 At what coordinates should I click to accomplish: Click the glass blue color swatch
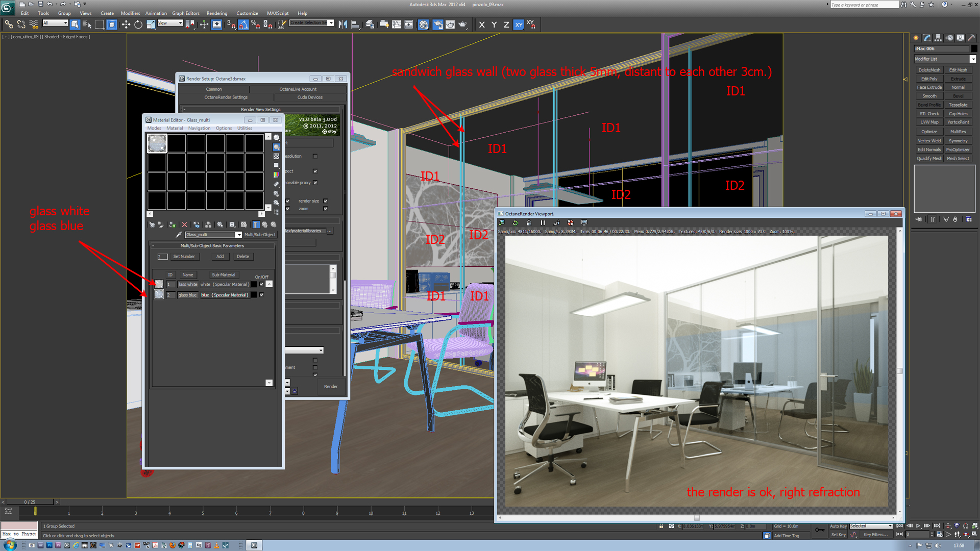254,295
